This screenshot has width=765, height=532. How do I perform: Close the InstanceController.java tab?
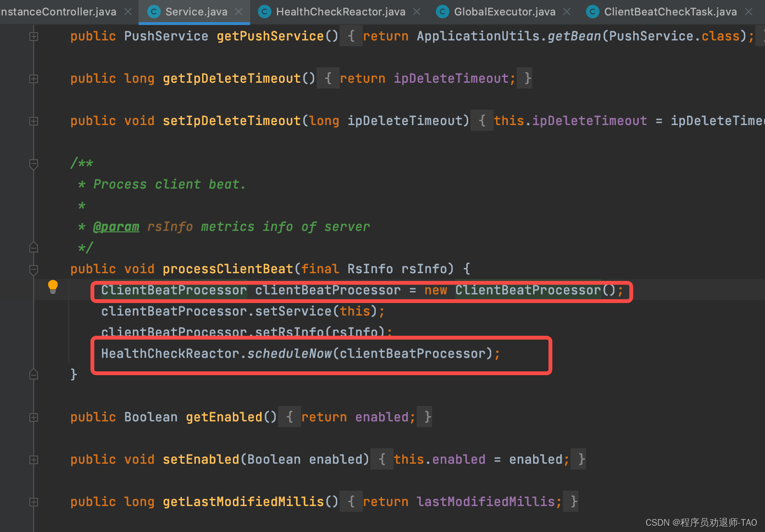[128, 12]
